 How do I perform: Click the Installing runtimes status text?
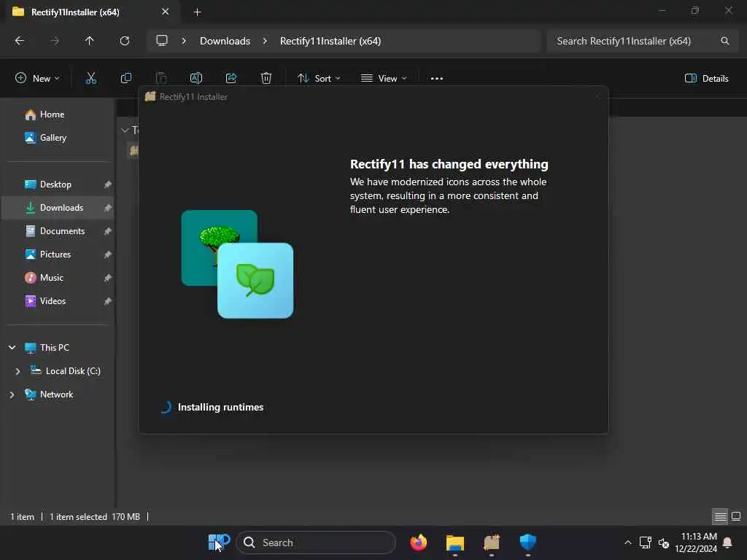pos(220,407)
